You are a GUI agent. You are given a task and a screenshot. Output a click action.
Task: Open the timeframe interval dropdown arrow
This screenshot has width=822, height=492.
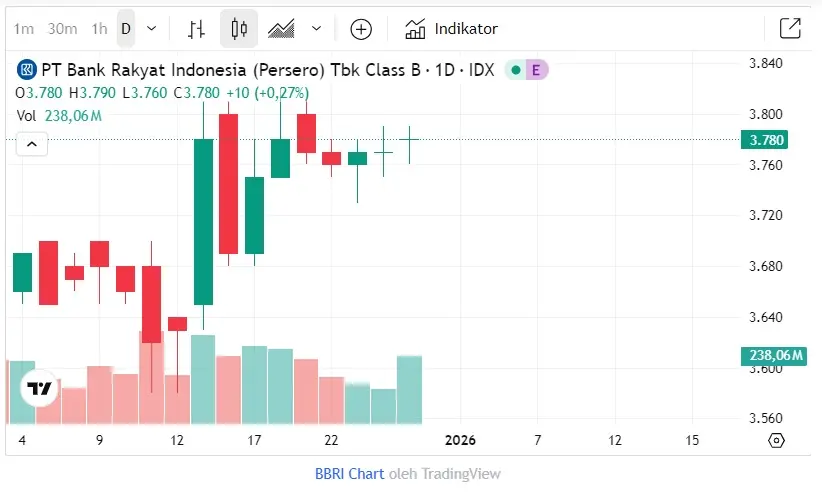click(151, 29)
